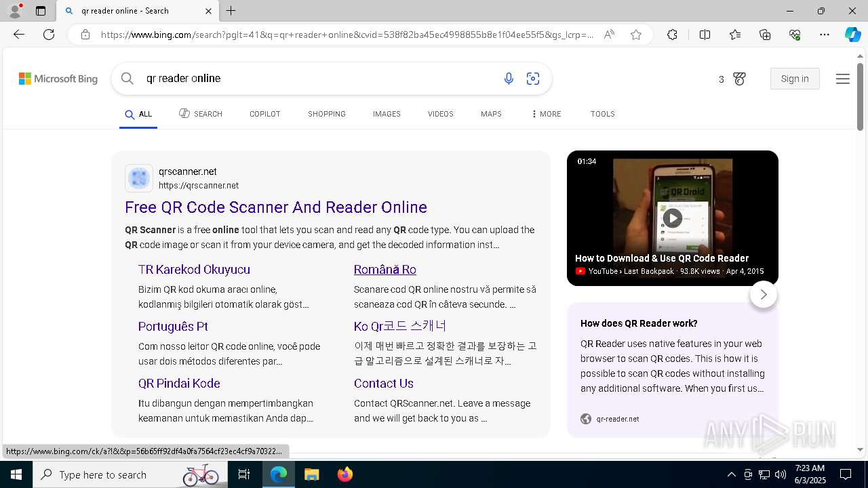The height and width of the screenshot is (488, 868).
Task: Open Română Ro sublink
Action: pyautogui.click(x=385, y=270)
